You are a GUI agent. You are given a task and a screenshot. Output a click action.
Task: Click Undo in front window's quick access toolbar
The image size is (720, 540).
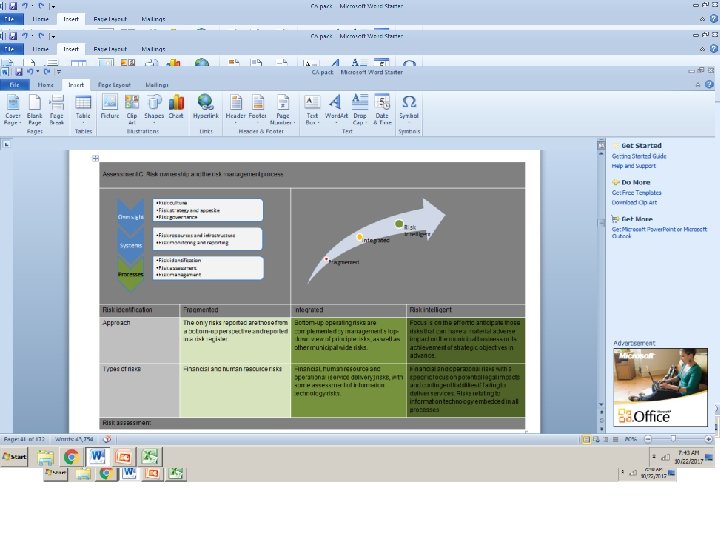(x=30, y=72)
